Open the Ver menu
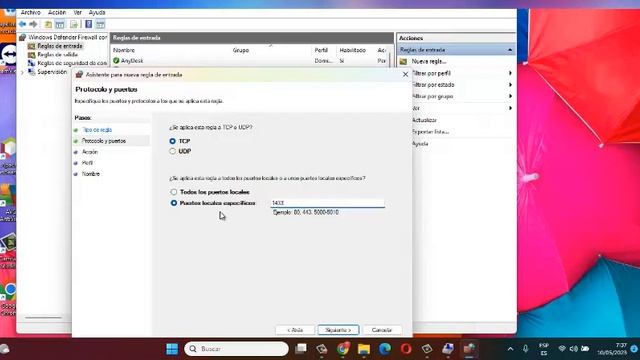 (x=78, y=13)
